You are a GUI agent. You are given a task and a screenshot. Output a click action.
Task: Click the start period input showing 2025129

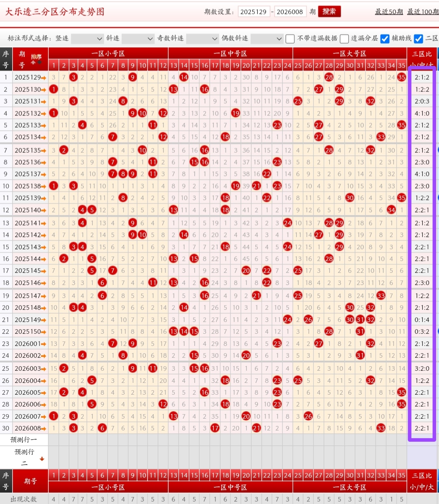pos(254,12)
